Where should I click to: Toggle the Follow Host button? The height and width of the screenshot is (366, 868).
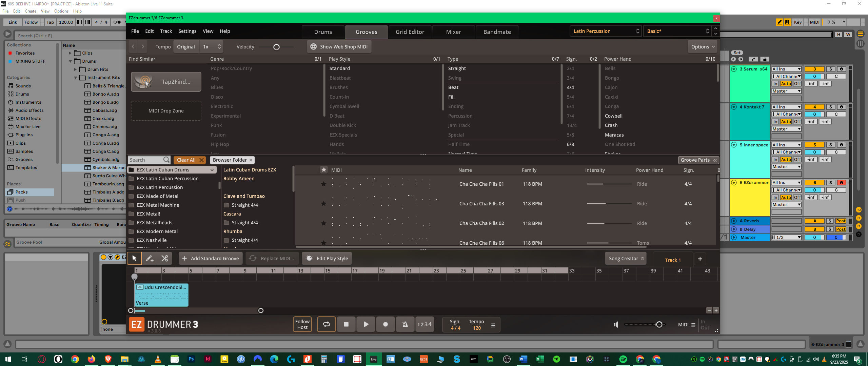(302, 324)
